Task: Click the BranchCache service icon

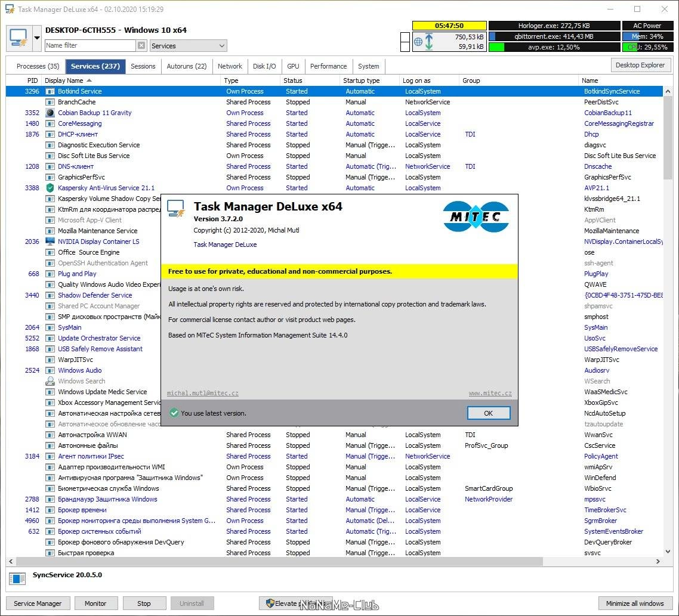Action: (x=50, y=102)
